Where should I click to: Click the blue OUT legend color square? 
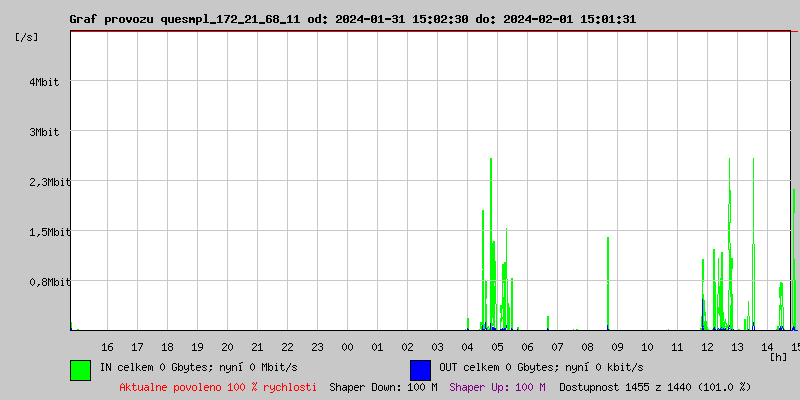click(420, 369)
